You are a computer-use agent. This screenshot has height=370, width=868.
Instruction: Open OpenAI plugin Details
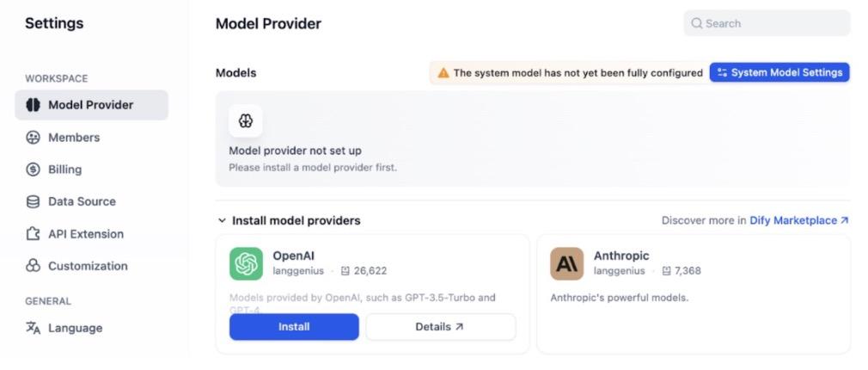point(440,327)
